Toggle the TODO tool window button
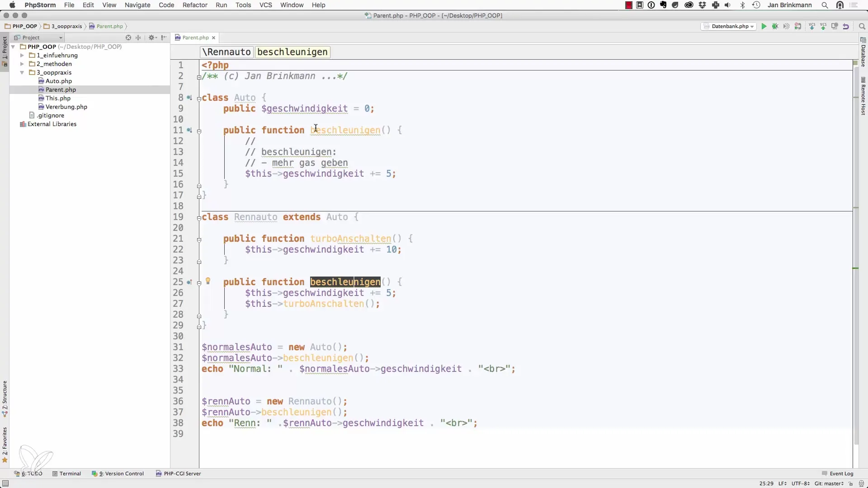 point(28,474)
